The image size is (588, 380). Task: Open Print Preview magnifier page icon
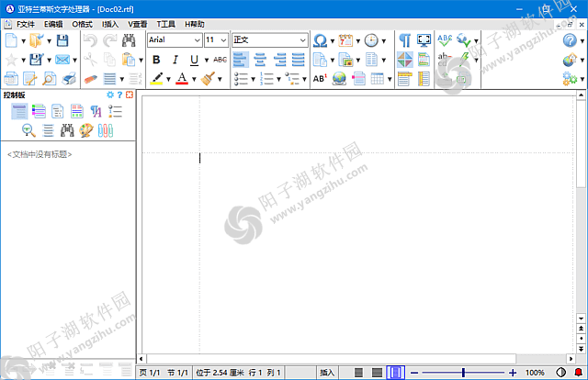click(x=49, y=79)
